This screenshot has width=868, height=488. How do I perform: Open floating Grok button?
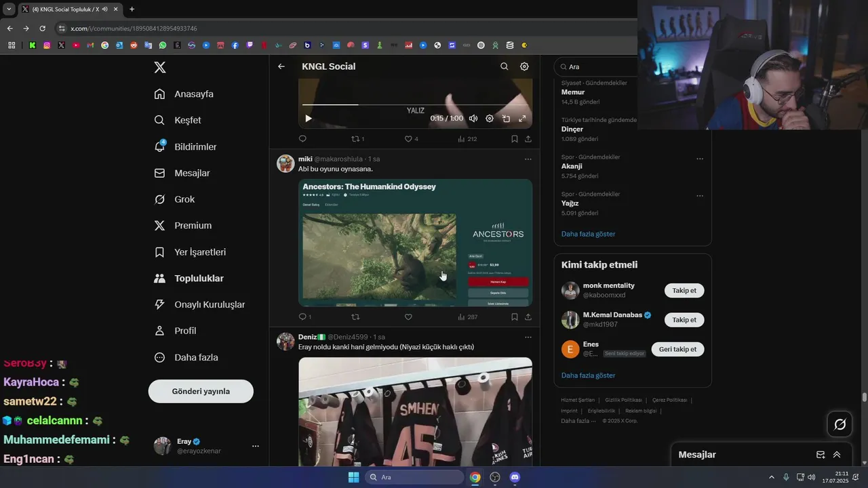point(840,424)
